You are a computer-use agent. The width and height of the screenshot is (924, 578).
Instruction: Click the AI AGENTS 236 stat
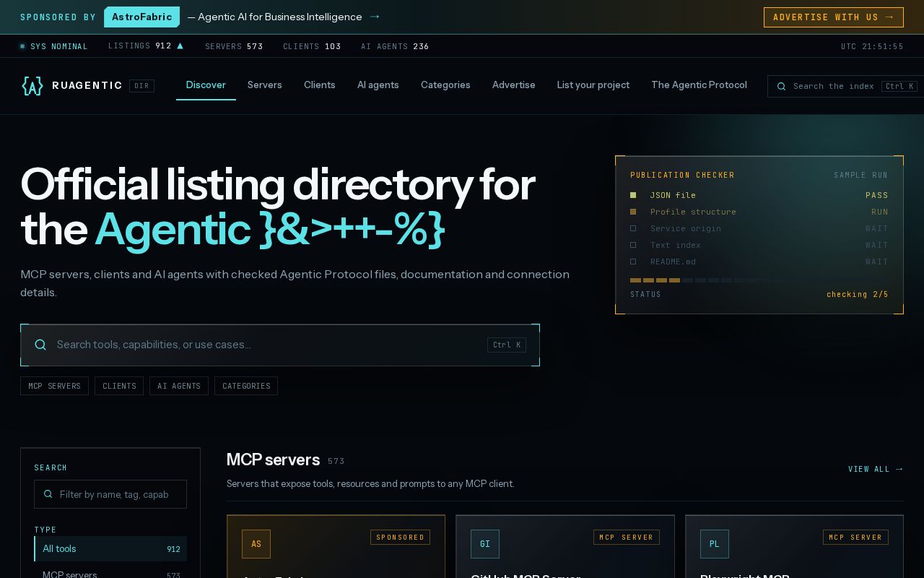point(395,46)
